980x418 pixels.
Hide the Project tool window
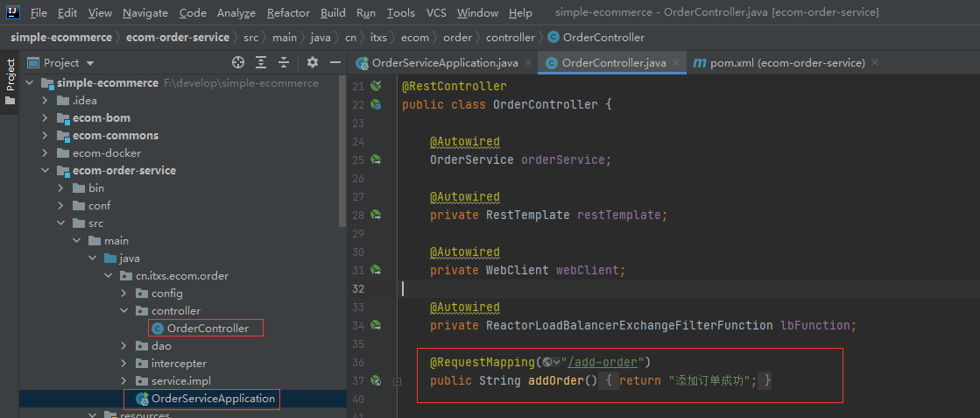(x=335, y=62)
